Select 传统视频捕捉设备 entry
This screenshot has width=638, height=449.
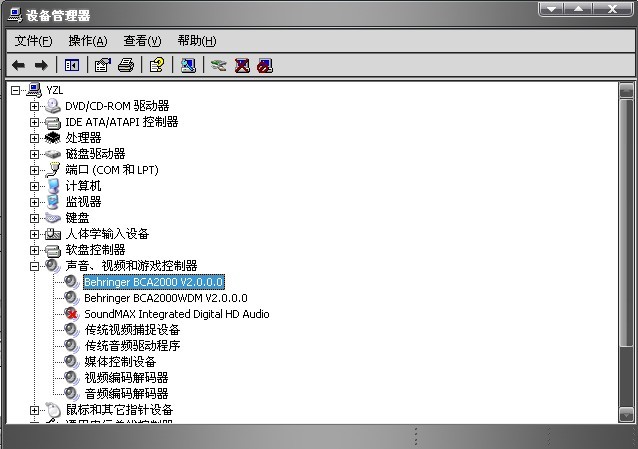pyautogui.click(x=132, y=330)
